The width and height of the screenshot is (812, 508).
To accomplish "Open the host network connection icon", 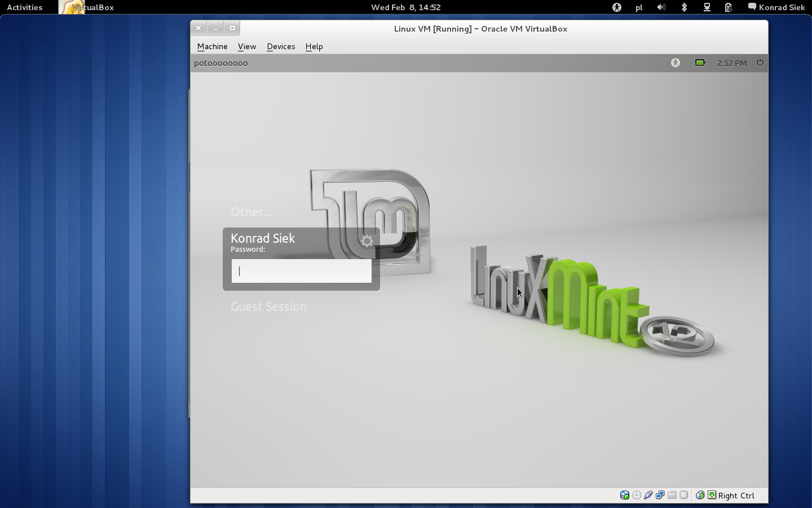I will point(707,7).
